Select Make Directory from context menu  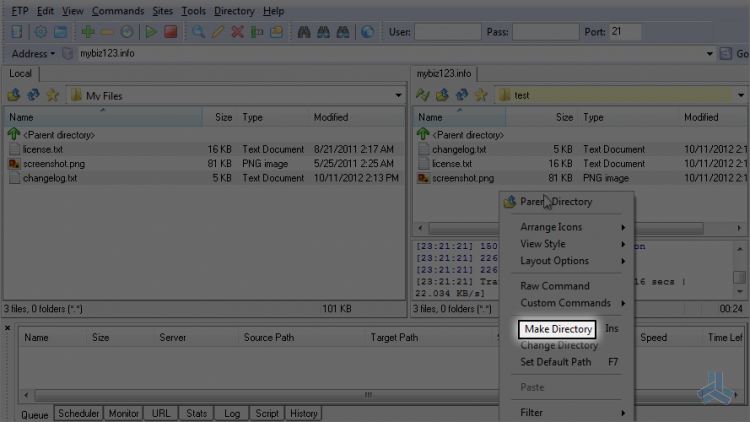pos(558,329)
